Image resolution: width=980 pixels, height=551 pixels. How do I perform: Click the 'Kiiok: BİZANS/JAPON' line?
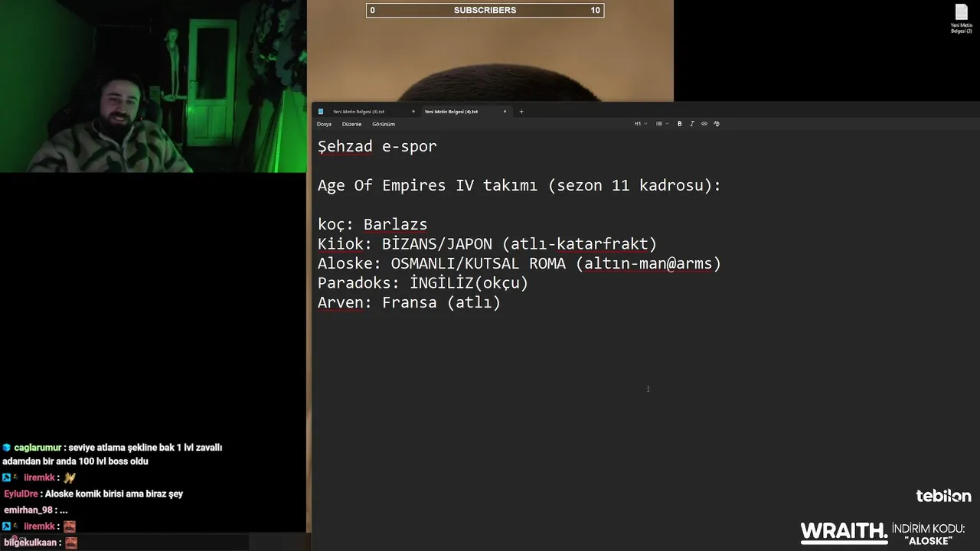(488, 244)
